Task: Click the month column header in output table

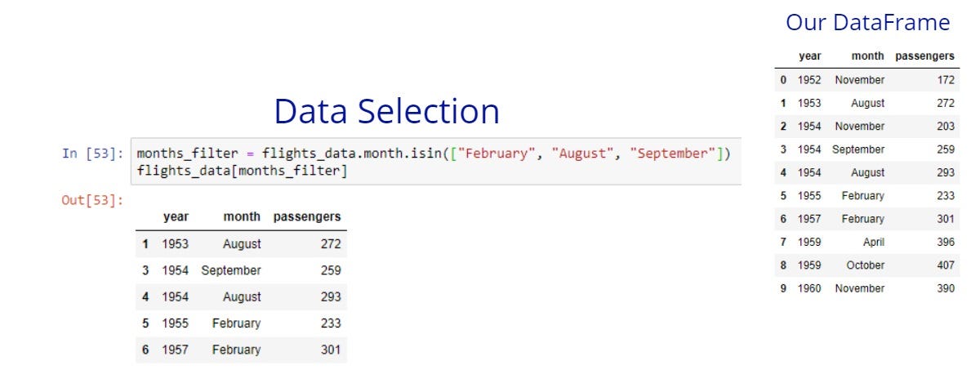Action: (x=243, y=216)
